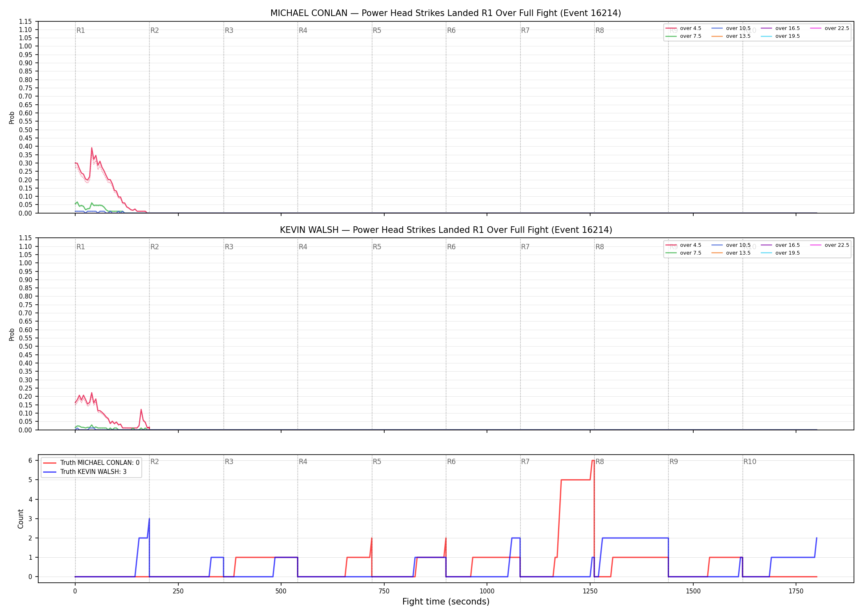Select 'over 19.5' in Conlan chart legend
Screen dimensions: 863x616
780,36
